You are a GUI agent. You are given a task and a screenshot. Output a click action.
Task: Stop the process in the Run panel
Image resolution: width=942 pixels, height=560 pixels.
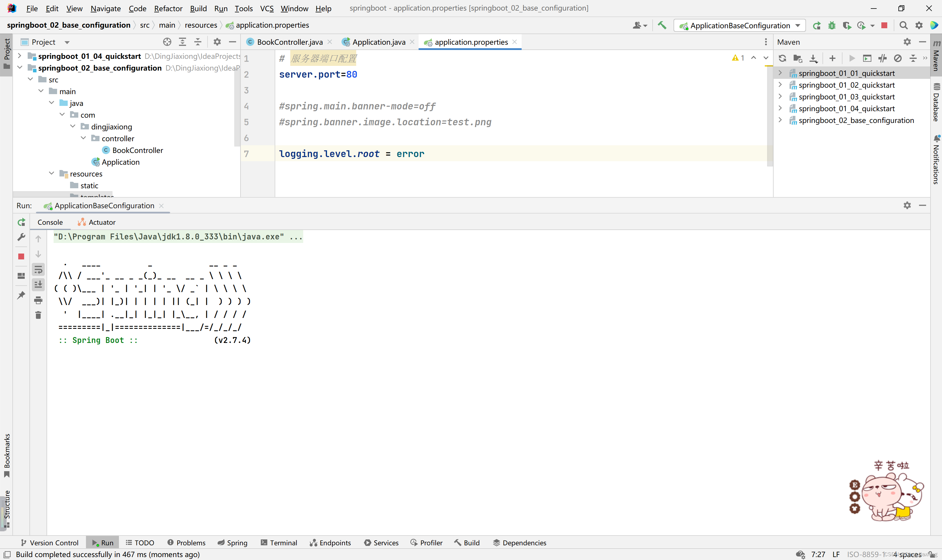pos(21,256)
